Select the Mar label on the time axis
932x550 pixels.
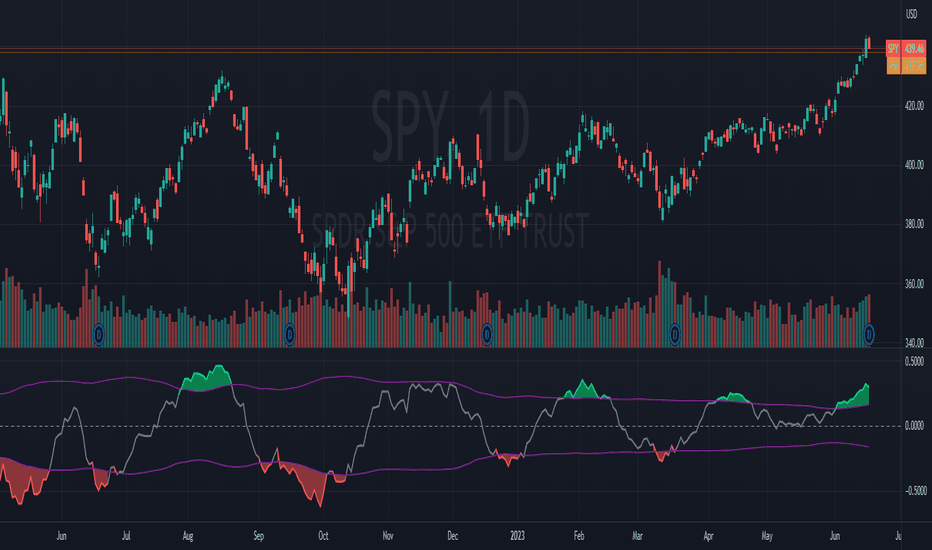point(637,536)
